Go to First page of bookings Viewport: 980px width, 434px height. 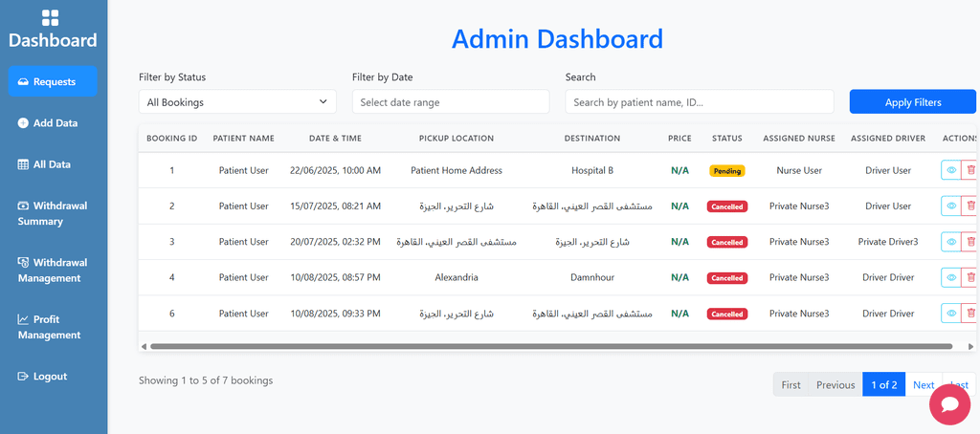pyautogui.click(x=791, y=384)
